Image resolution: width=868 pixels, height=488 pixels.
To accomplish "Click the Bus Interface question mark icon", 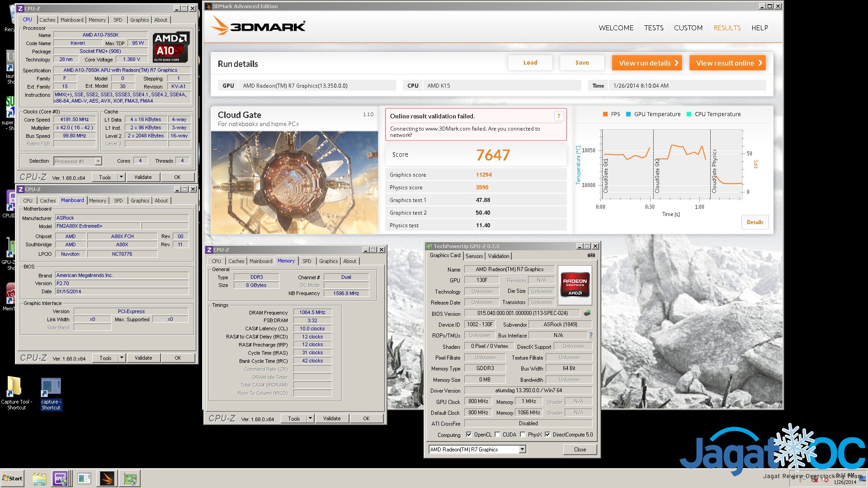I will coord(590,335).
